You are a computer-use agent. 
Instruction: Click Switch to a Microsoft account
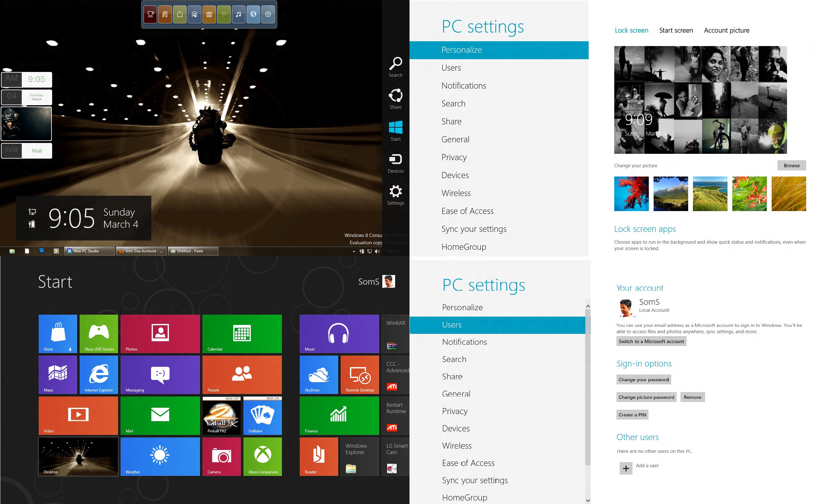(651, 341)
